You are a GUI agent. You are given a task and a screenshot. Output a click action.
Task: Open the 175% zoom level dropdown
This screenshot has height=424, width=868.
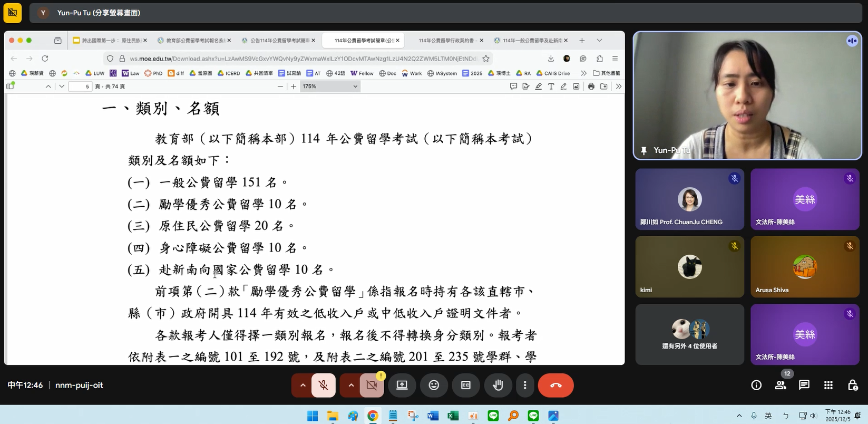[x=330, y=86]
